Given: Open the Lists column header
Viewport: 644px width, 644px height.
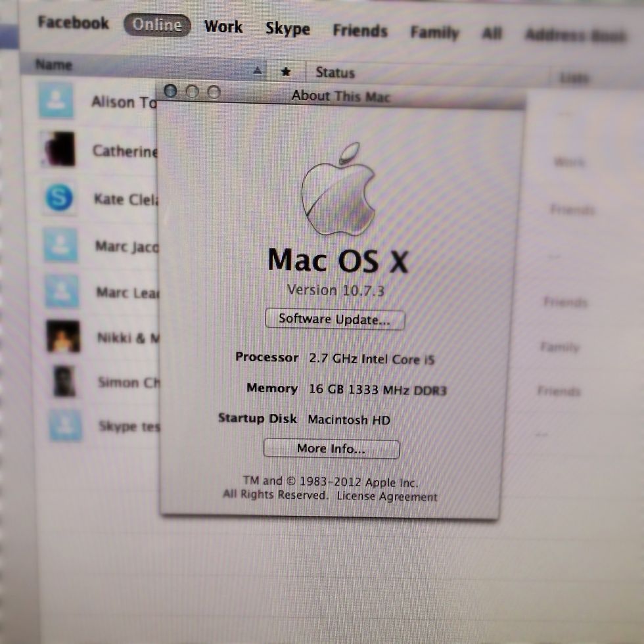Looking at the screenshot, I should [573, 77].
